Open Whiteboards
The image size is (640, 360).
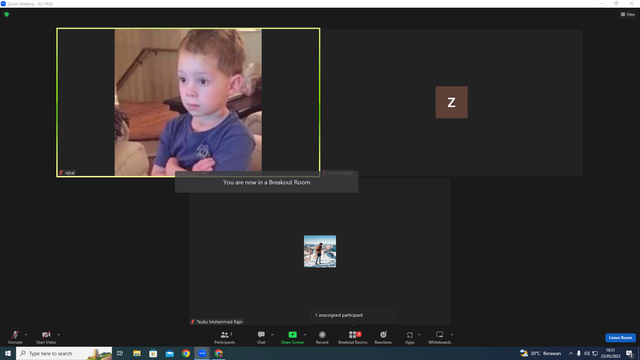(x=440, y=337)
